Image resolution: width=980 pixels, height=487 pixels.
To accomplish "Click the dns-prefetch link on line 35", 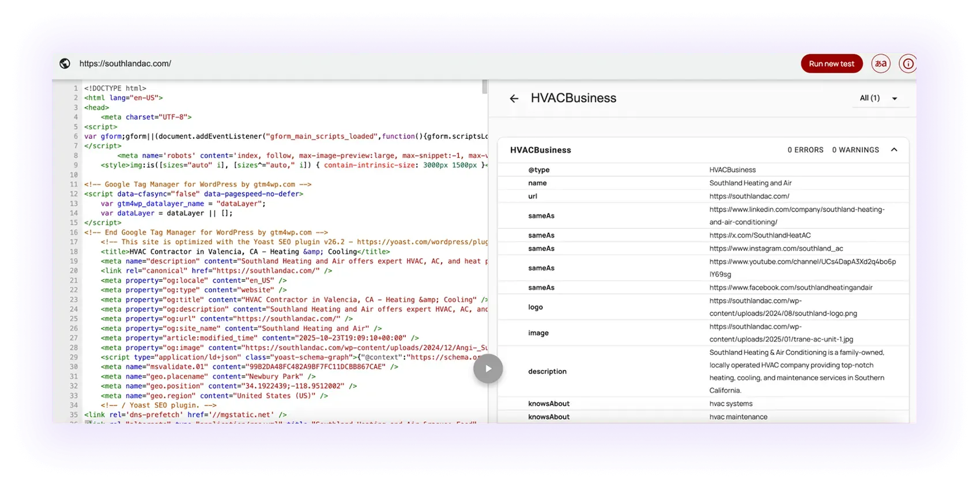I will click(186, 415).
